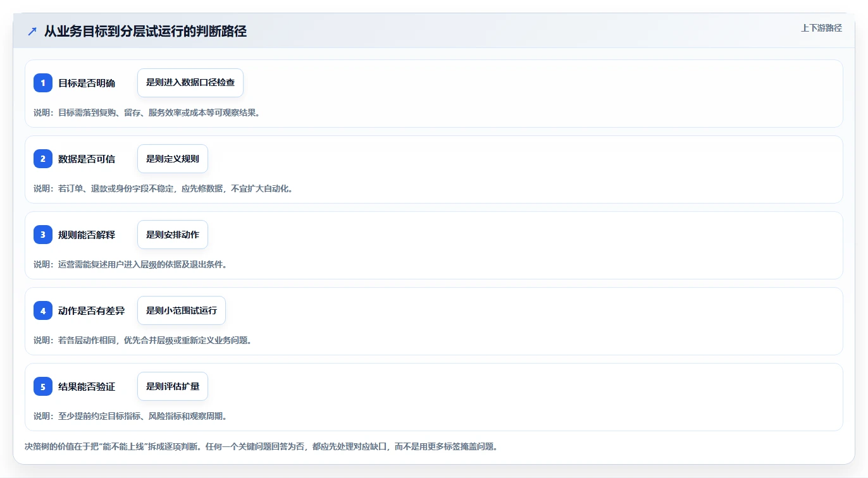Click the 规则能否解释 question text
Image resolution: width=868 pixels, height=478 pixels.
coord(87,235)
